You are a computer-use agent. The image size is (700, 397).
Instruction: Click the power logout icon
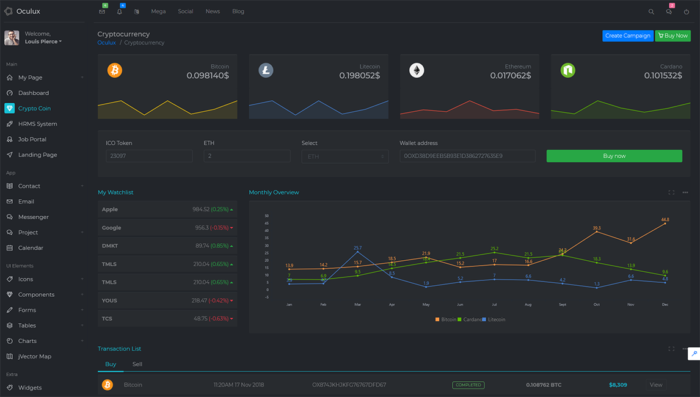coord(686,12)
